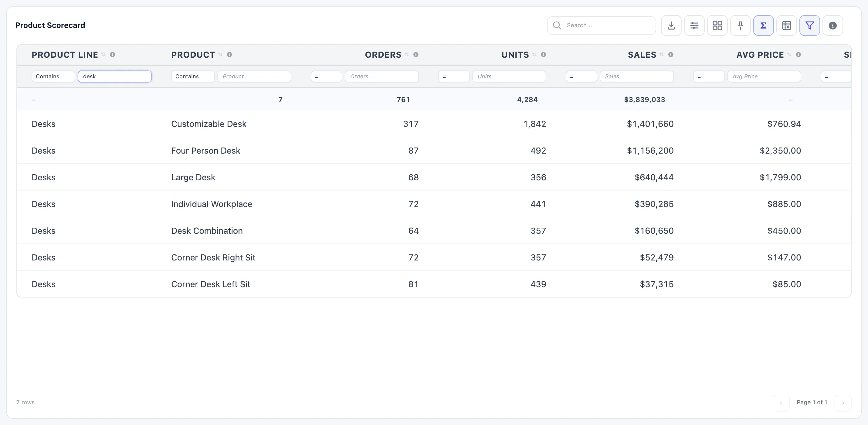Click the Product filter text field
This screenshot has width=868, height=425.
pyautogui.click(x=254, y=76)
